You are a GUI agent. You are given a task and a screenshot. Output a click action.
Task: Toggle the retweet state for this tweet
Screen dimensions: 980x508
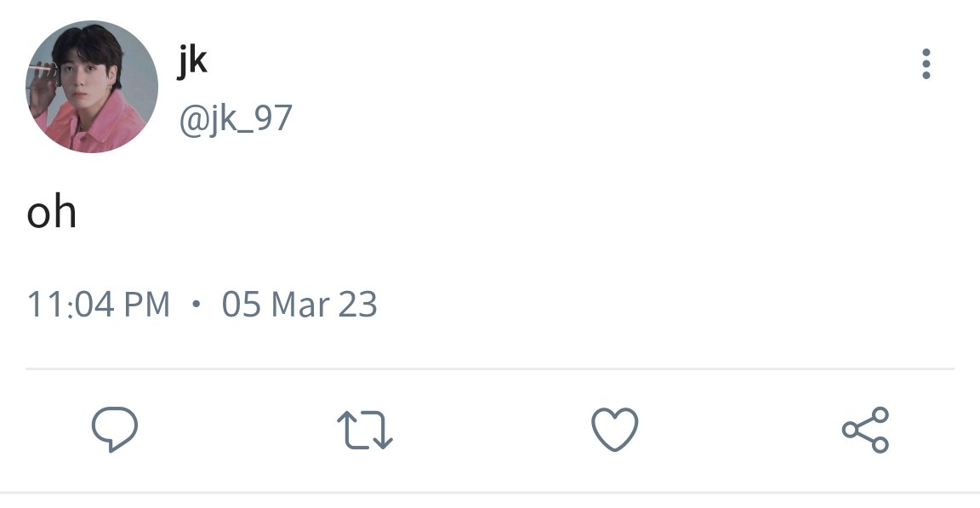click(365, 430)
